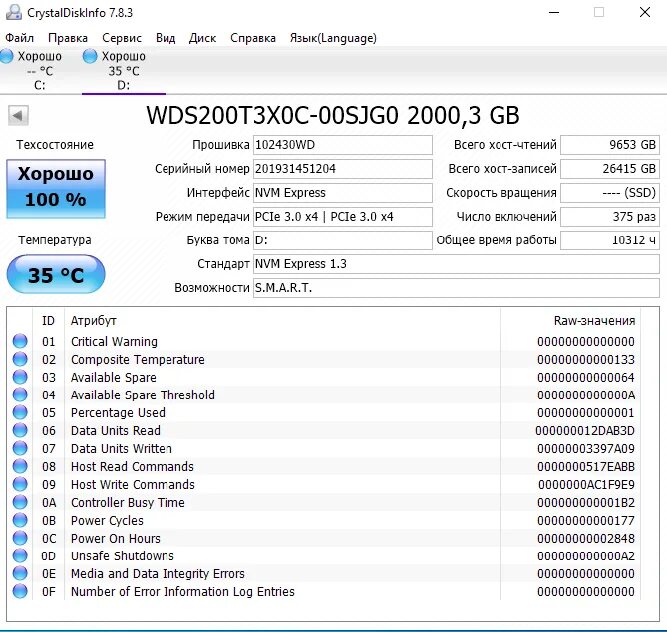Click the status dot for Host Read Commands

[x=20, y=466]
